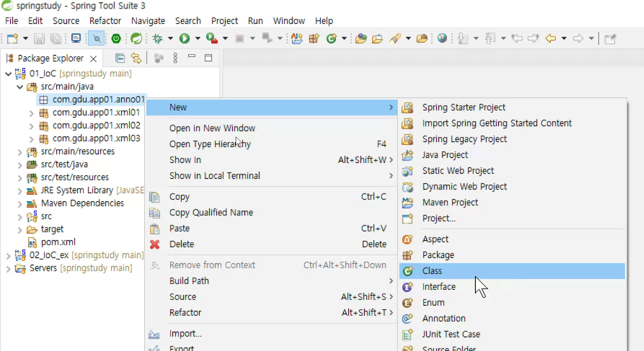Open the Package Explorer view menu dots
The width and height of the screenshot is (644, 351).
[175, 58]
